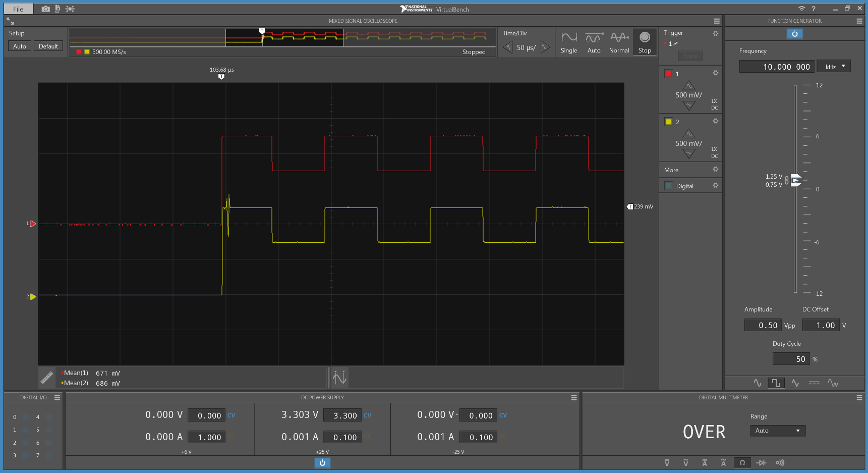Open Trigger settings gear
This screenshot has height=473, width=868.
[x=715, y=33]
